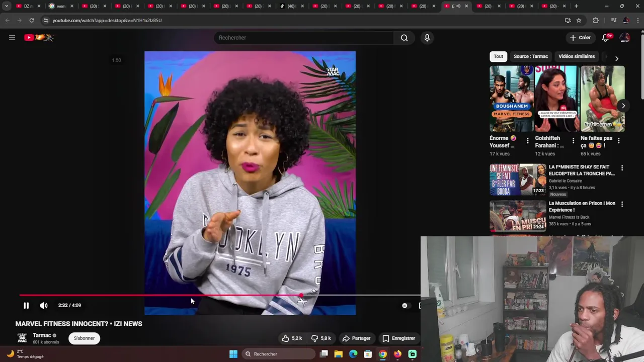Open the Tarmac channel avatar

pos(22,338)
